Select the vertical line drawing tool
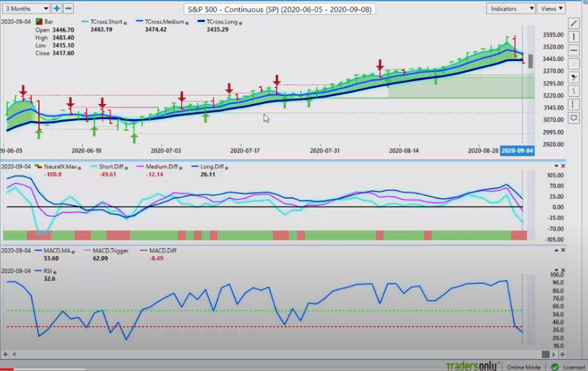This screenshot has height=371, width=588. (x=574, y=37)
